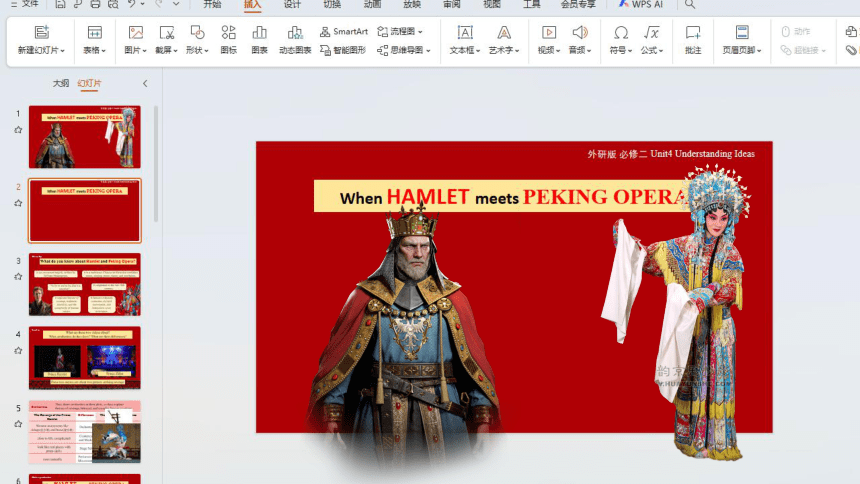The height and width of the screenshot is (484, 860).
Task: Click the Table (表格) grid icon
Action: click(95, 32)
